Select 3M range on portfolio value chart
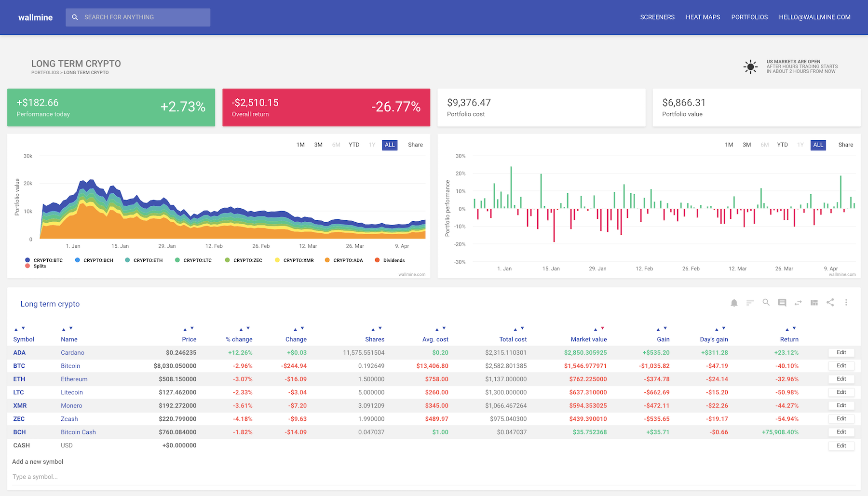 pyautogui.click(x=318, y=145)
